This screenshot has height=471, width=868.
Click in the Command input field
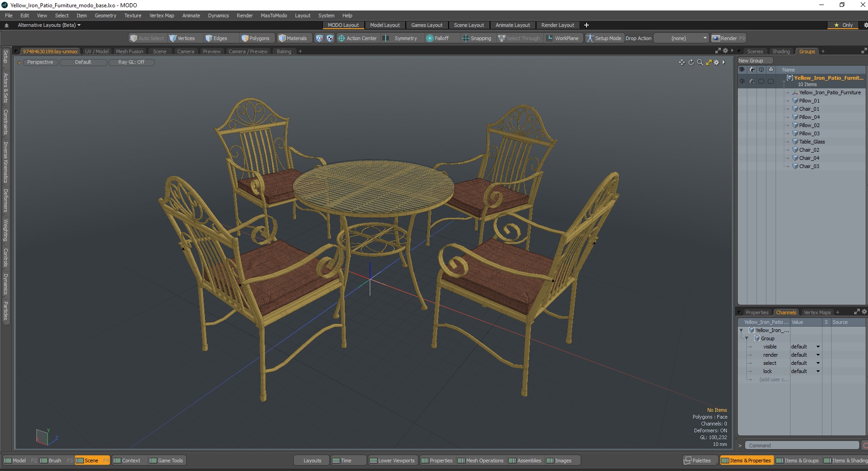[802, 445]
